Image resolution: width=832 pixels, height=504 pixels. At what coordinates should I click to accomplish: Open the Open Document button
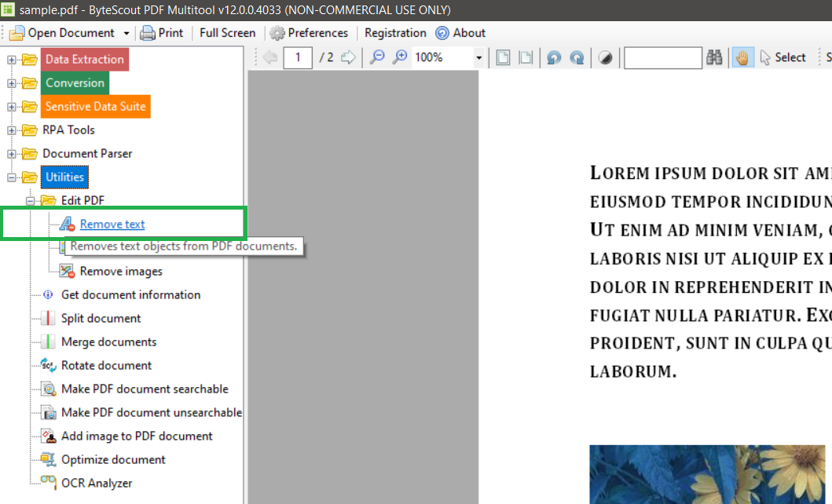point(62,33)
